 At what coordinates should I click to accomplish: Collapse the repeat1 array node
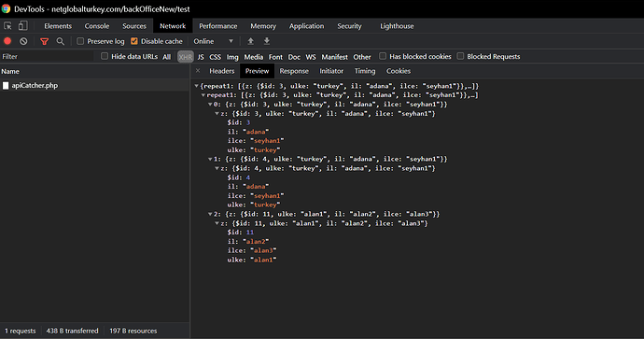(x=203, y=95)
